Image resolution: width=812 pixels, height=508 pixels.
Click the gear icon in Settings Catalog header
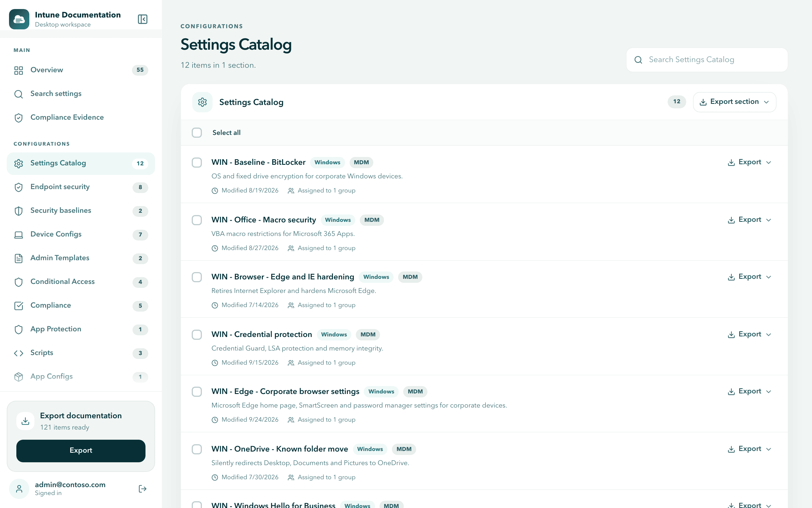(x=202, y=102)
